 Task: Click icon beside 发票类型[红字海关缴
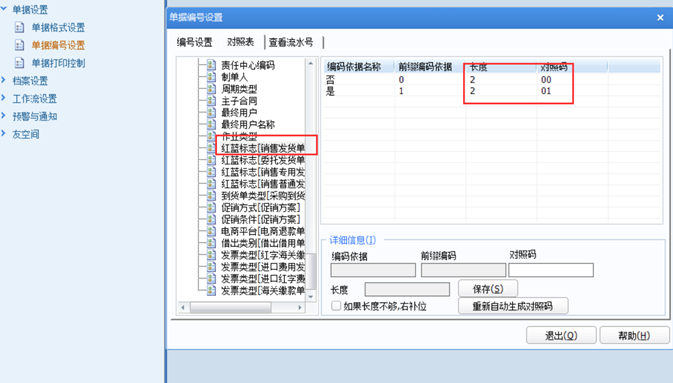(x=211, y=255)
